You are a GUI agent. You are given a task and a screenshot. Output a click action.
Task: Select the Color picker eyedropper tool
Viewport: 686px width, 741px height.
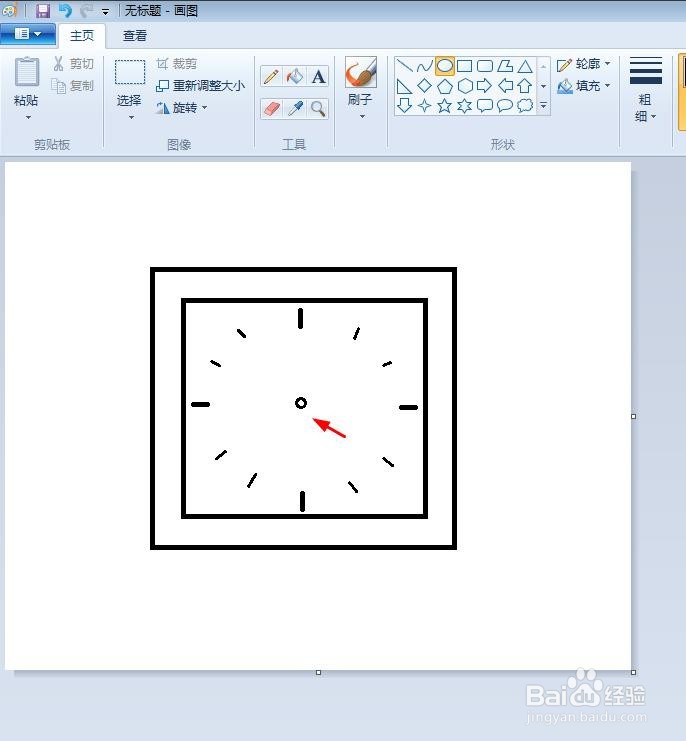coord(295,109)
